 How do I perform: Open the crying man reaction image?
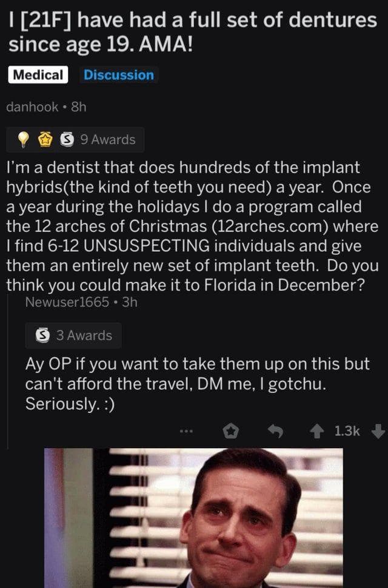point(193,518)
